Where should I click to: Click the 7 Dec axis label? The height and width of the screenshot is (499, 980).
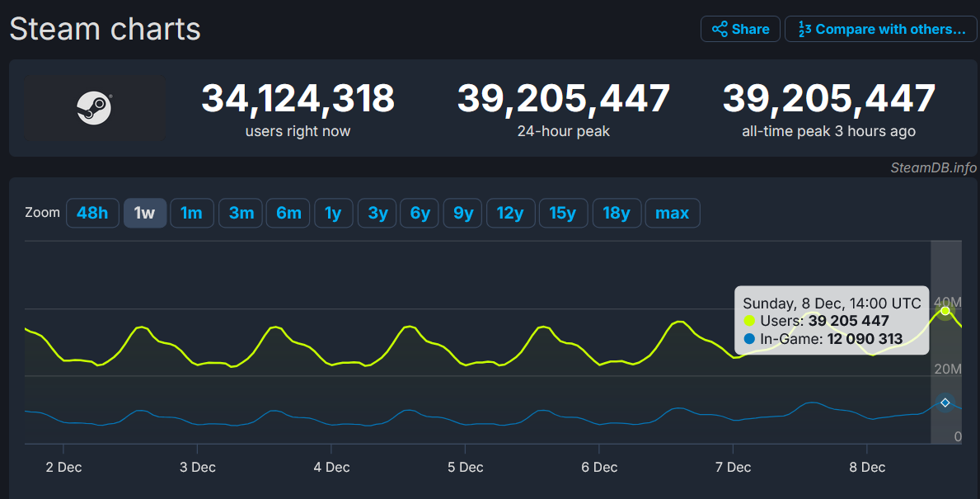tap(733, 467)
